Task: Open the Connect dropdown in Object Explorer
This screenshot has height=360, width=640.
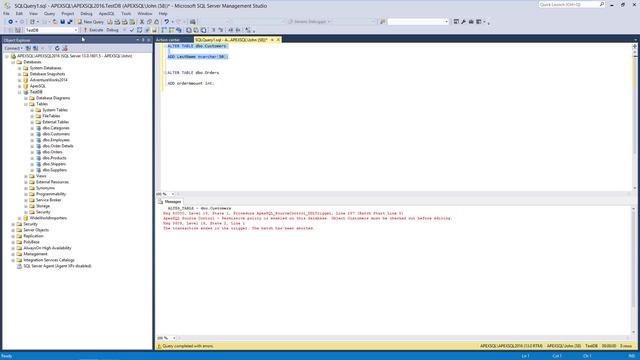Action: tap(13, 48)
